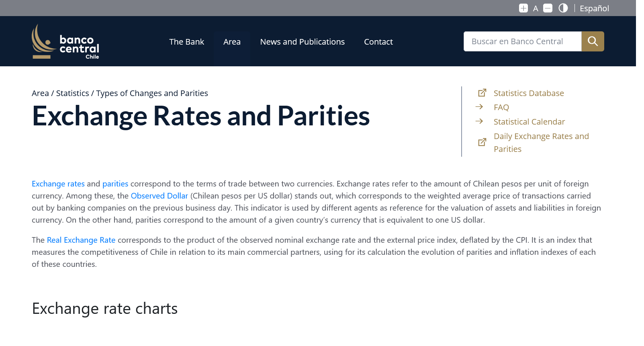
Task: Switch language to Español
Action: pos(594,8)
